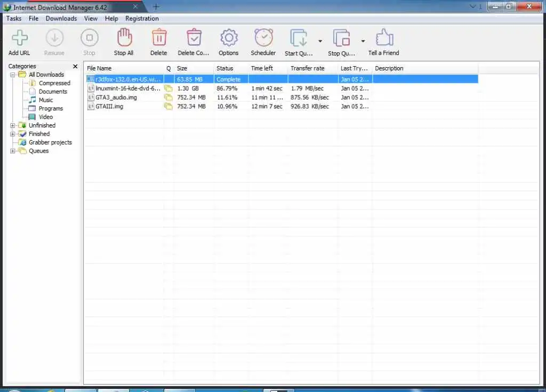Click the Q column header
Viewport: 546px width, 392px height.
(169, 68)
